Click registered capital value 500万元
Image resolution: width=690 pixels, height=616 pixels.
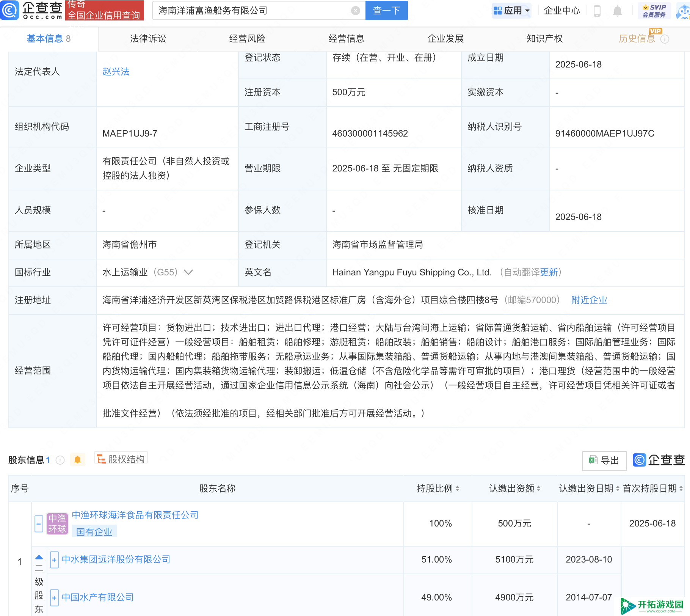coord(349,92)
